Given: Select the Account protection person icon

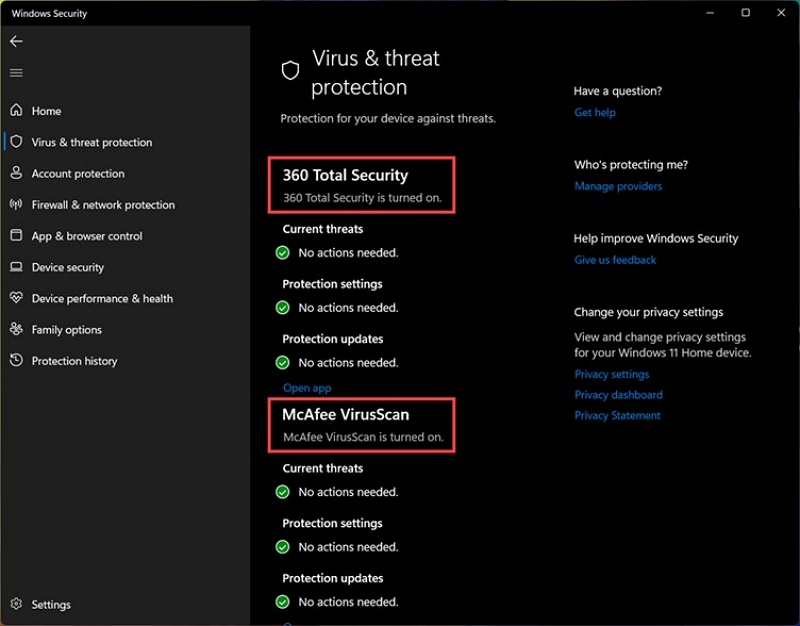Looking at the screenshot, I should (16, 173).
